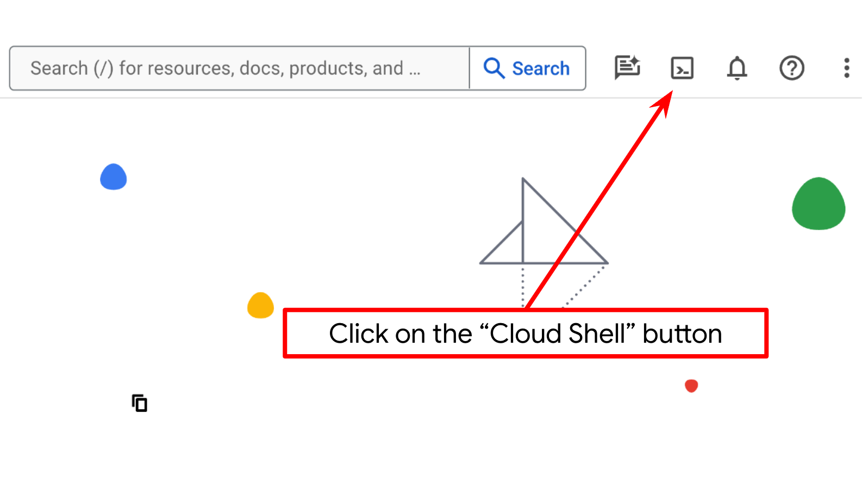Click the magnifying glass icon in Search button
The width and height of the screenshot is (868, 482).
pyautogui.click(x=494, y=68)
